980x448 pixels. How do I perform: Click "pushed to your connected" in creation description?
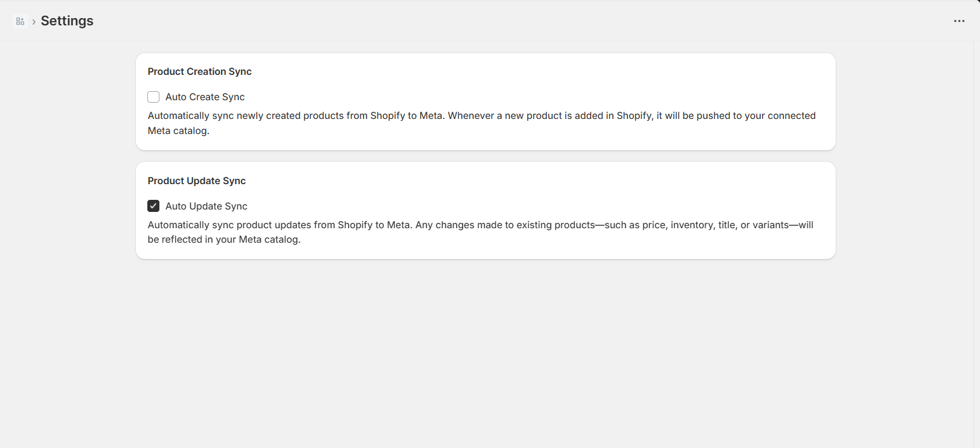pyautogui.click(x=755, y=116)
